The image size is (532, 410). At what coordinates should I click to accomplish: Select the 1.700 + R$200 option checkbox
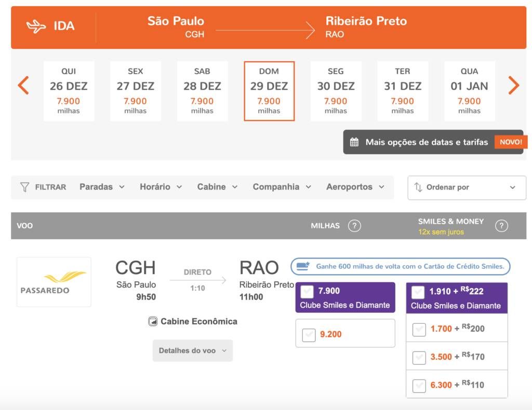tap(419, 329)
